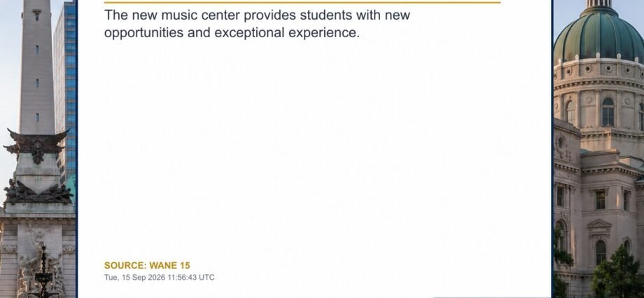Click the word "opportunities" in the text

(x=143, y=33)
